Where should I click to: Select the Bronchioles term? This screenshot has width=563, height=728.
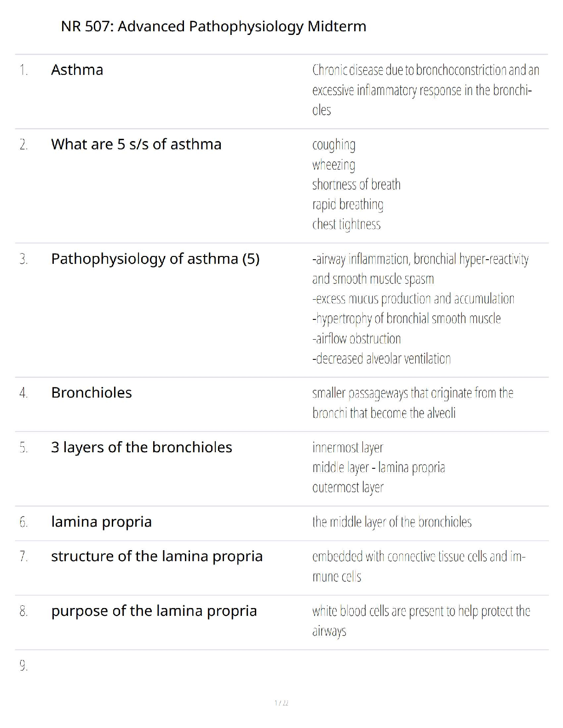point(91,393)
